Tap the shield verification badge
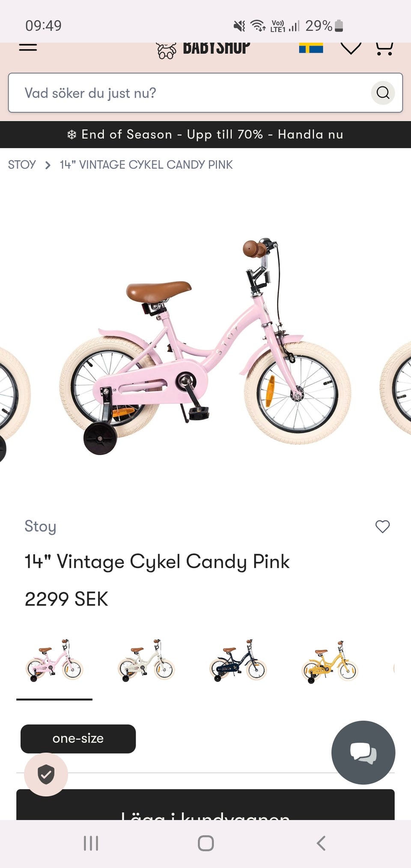This screenshot has height=868, width=411. pos(46,774)
